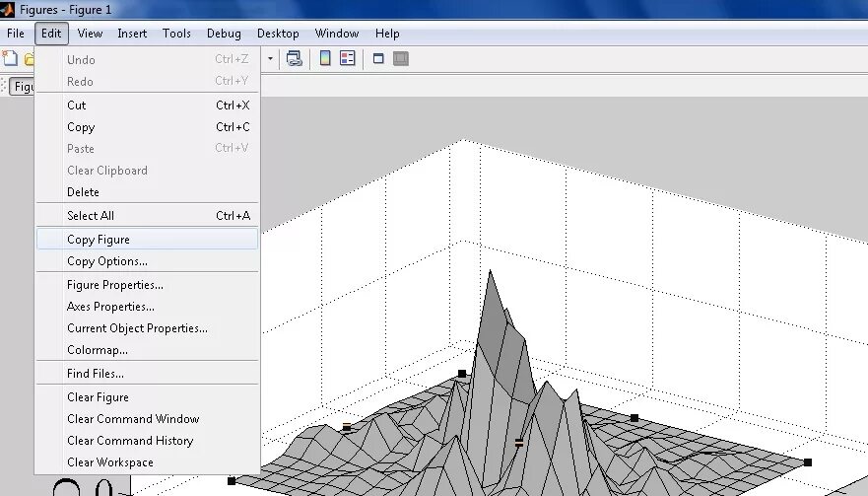This screenshot has width=868, height=496.
Task: Choose Undo from the Edit menu
Action: 147,59
